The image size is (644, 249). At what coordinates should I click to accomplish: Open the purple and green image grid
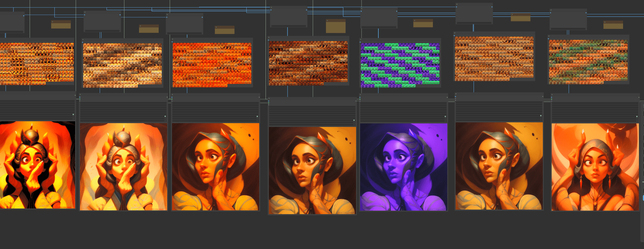coord(400,65)
